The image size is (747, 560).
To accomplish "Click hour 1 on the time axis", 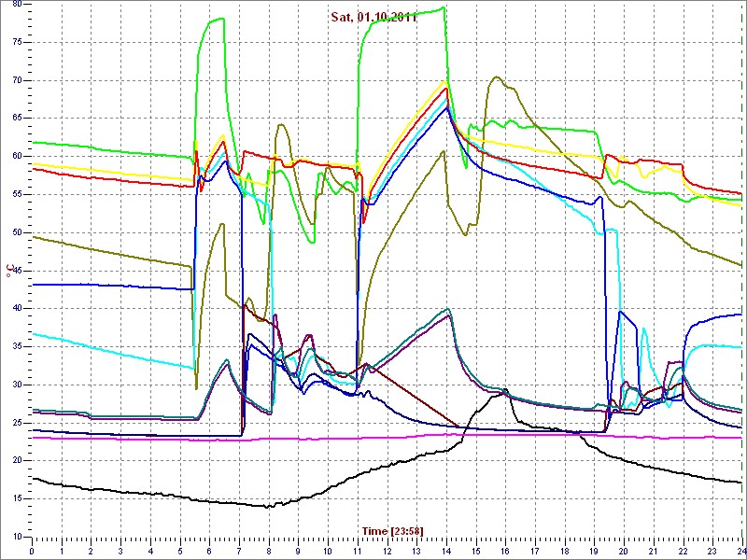I will coord(62,551).
